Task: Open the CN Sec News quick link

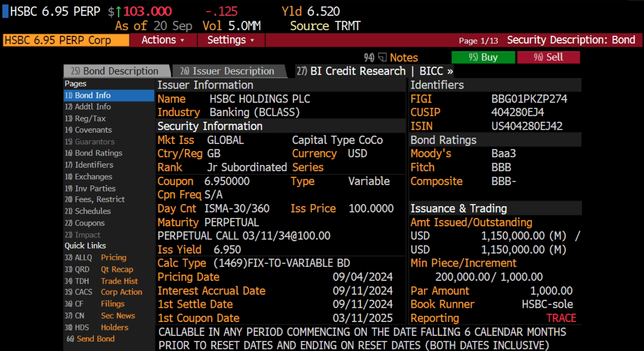Action: (x=100, y=316)
